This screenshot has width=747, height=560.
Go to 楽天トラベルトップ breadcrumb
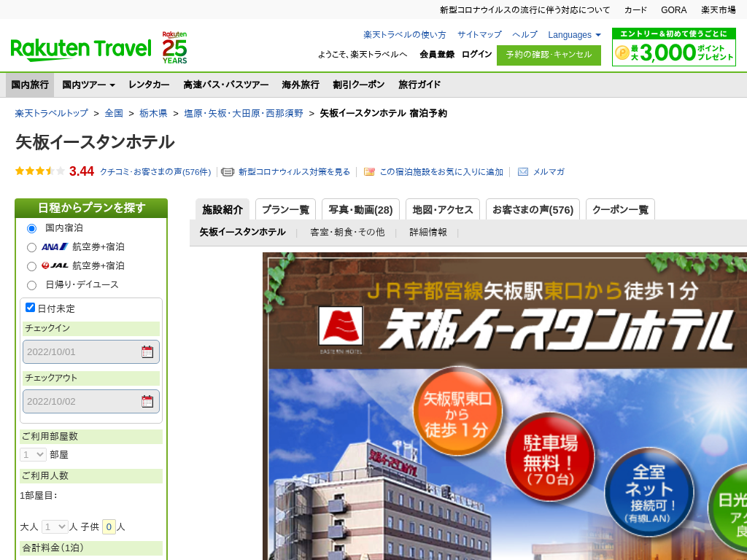pyautogui.click(x=52, y=113)
